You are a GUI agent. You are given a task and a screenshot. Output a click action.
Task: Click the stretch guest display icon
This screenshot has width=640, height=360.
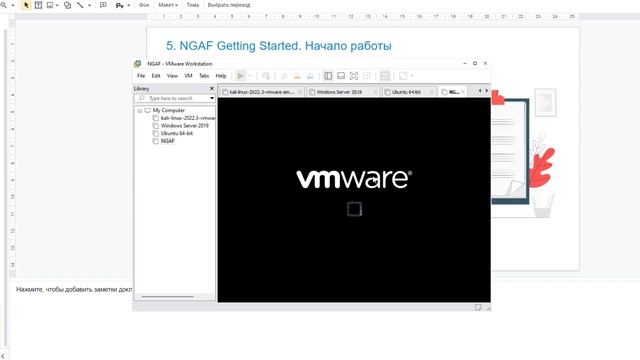click(403, 76)
